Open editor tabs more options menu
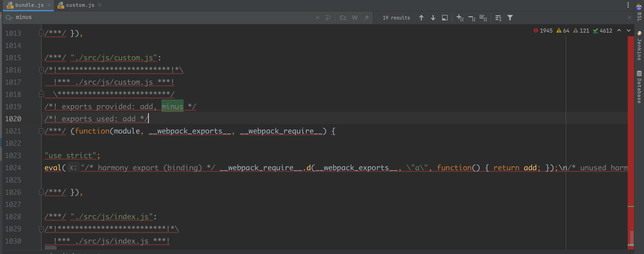 coord(628,5)
